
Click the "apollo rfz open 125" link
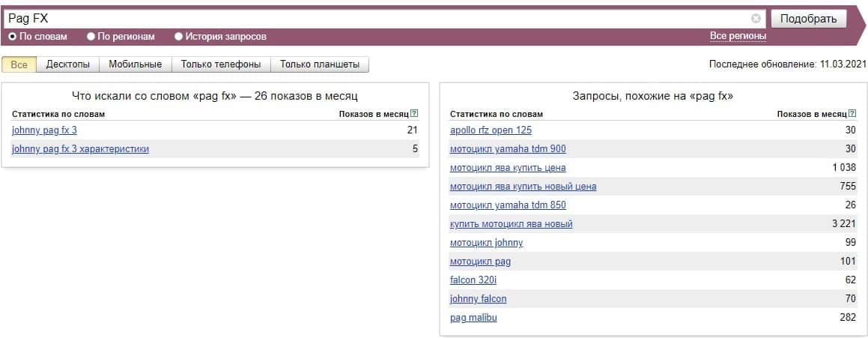click(x=491, y=130)
